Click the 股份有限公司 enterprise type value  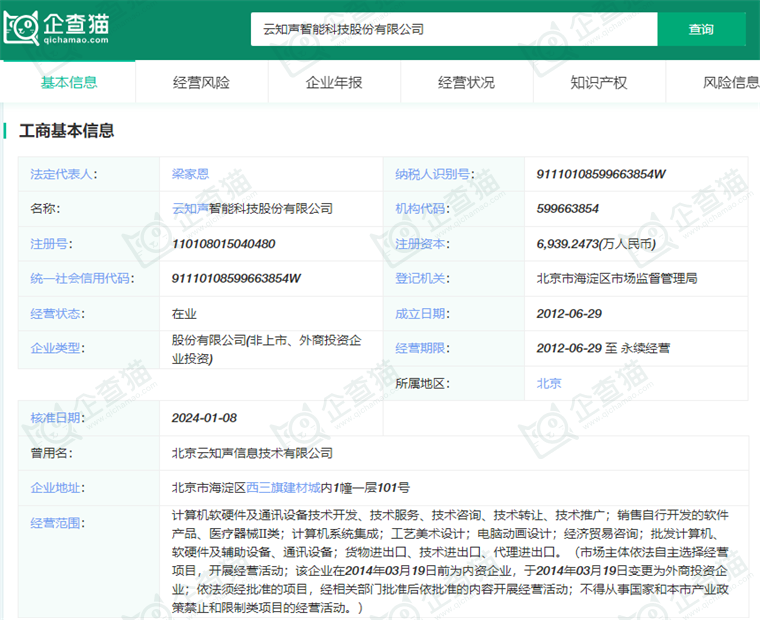(x=267, y=350)
